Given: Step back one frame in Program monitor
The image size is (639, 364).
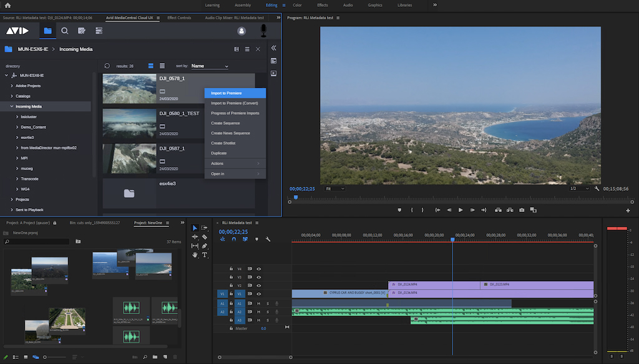Looking at the screenshot, I should click(x=449, y=210).
